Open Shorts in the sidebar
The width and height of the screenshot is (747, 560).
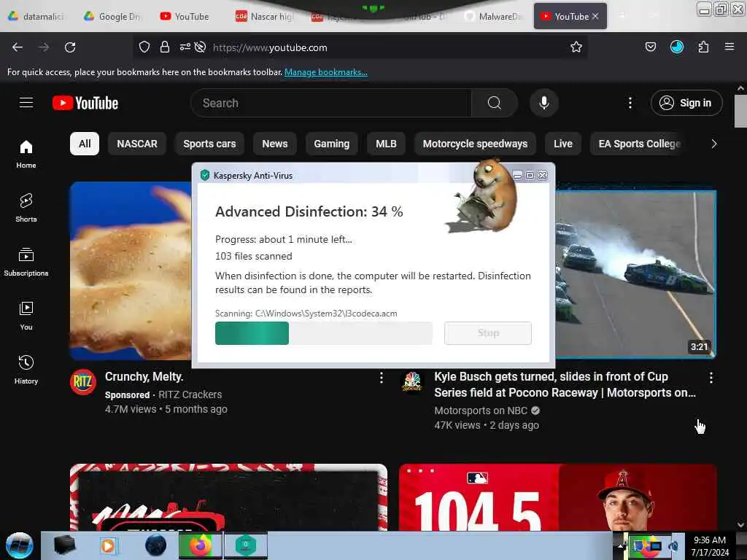pyautogui.click(x=26, y=208)
